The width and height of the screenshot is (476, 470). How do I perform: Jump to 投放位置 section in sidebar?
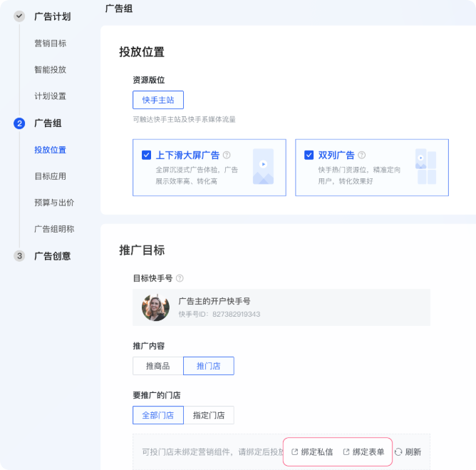pos(50,150)
